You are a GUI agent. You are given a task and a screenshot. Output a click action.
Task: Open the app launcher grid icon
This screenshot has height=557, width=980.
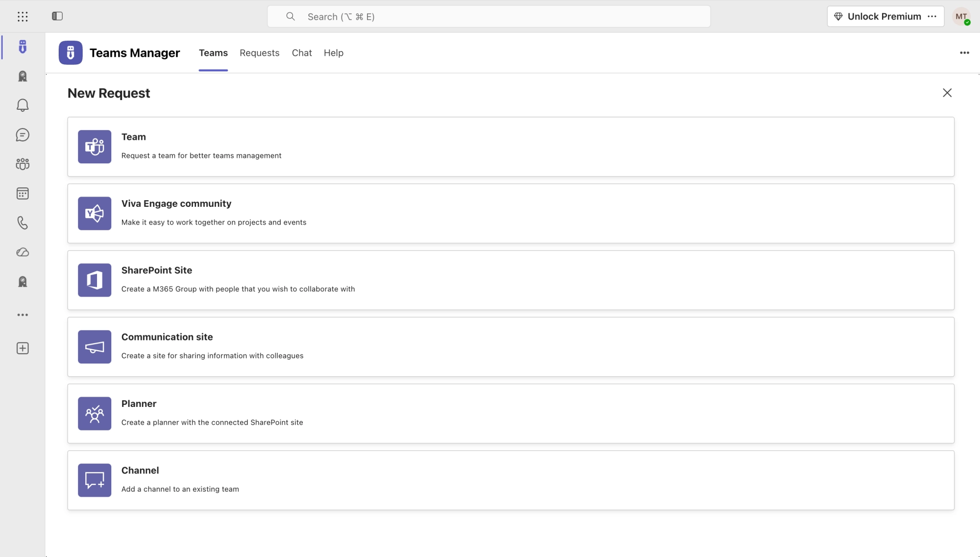[22, 16]
